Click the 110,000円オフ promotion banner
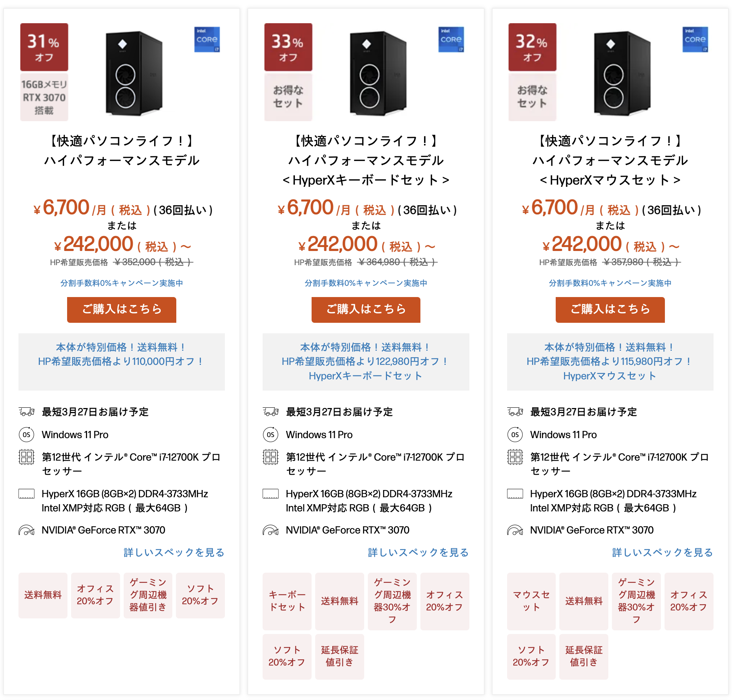The image size is (732, 700). 122,362
